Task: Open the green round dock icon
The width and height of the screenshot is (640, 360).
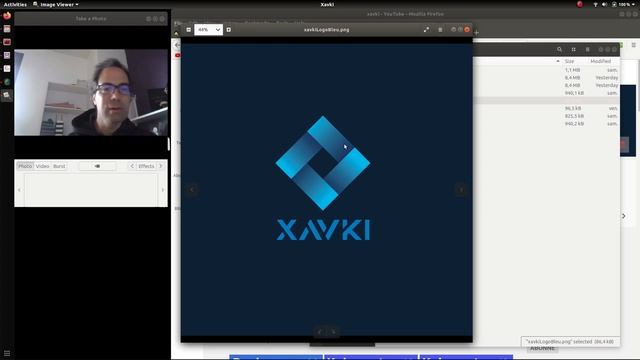Action: coord(7,82)
